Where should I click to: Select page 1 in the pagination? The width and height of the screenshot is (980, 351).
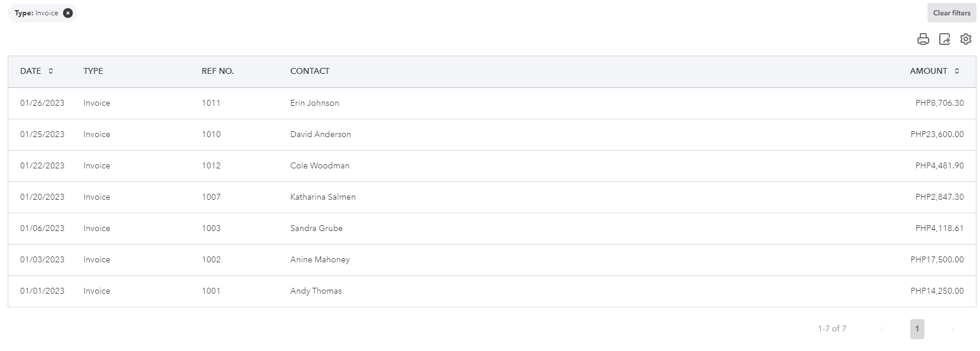point(917,329)
